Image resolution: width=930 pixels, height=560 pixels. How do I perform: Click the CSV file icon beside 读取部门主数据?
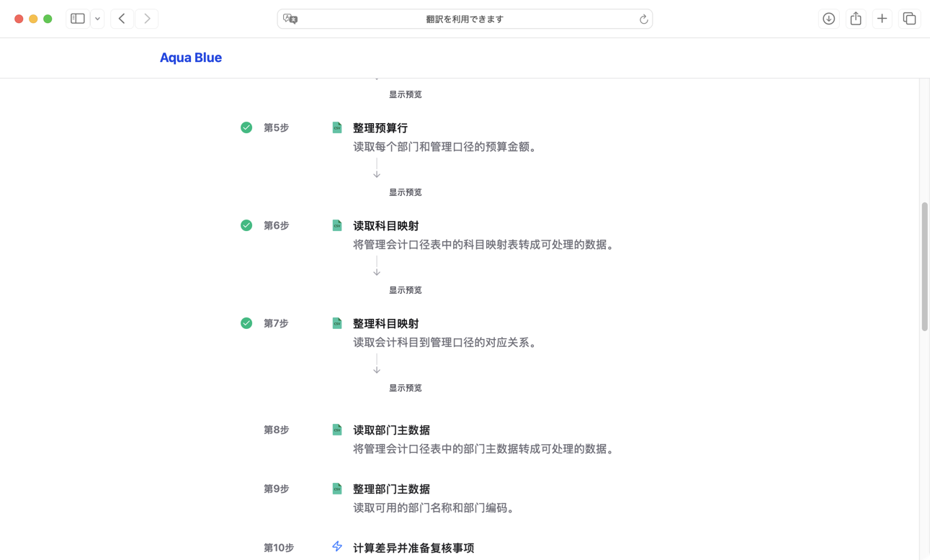[x=337, y=430]
